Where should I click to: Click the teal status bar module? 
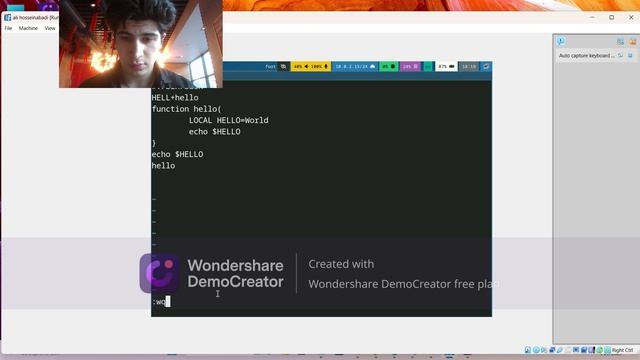[428, 67]
